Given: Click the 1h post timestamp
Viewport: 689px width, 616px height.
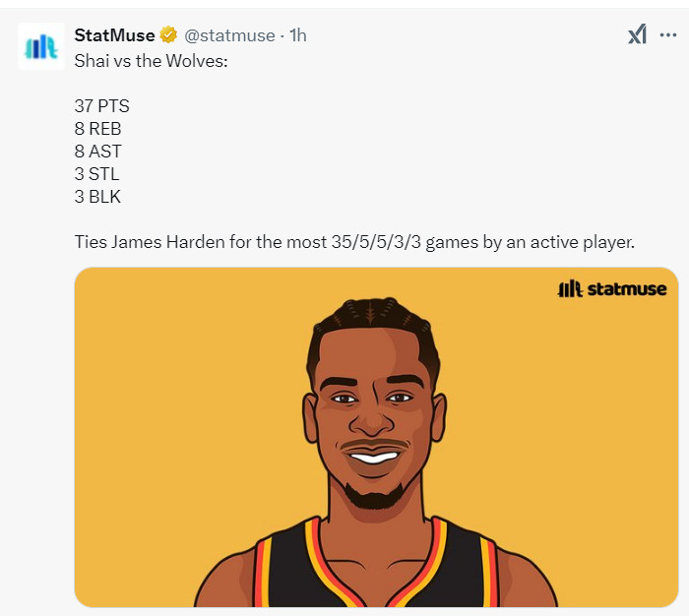Looking at the screenshot, I should [x=298, y=35].
